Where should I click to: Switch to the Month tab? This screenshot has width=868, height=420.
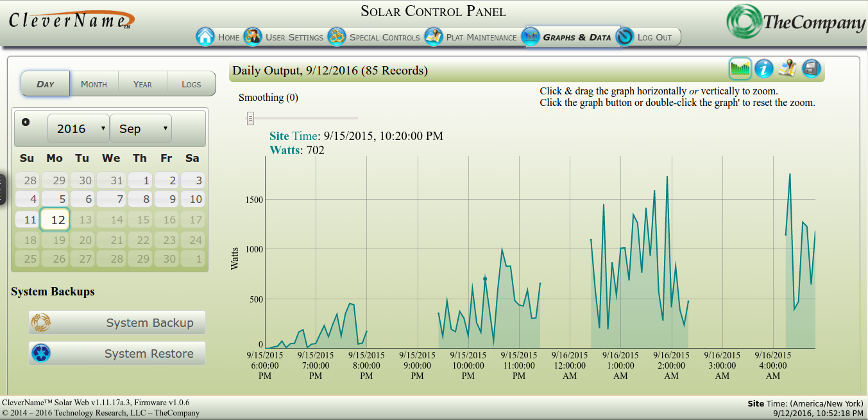94,84
